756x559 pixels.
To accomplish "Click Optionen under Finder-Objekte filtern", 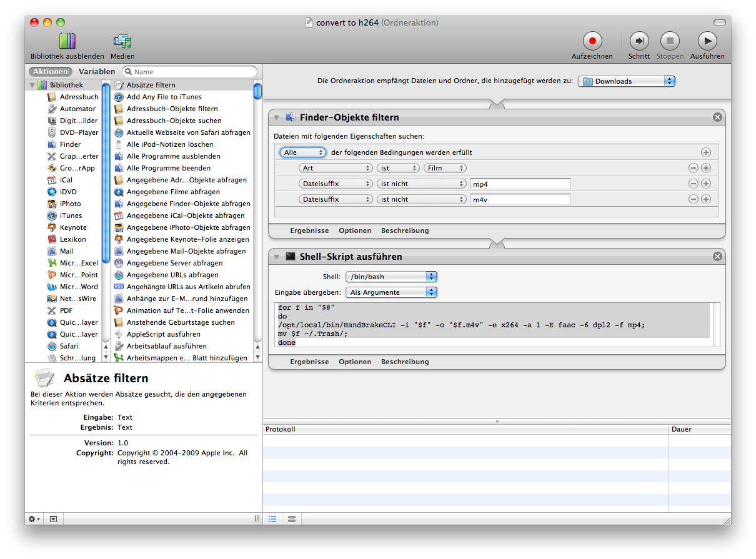I will tap(355, 230).
